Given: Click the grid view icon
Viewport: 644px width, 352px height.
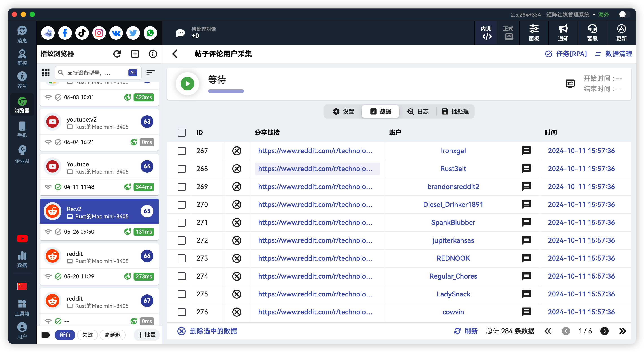Looking at the screenshot, I should pos(46,73).
